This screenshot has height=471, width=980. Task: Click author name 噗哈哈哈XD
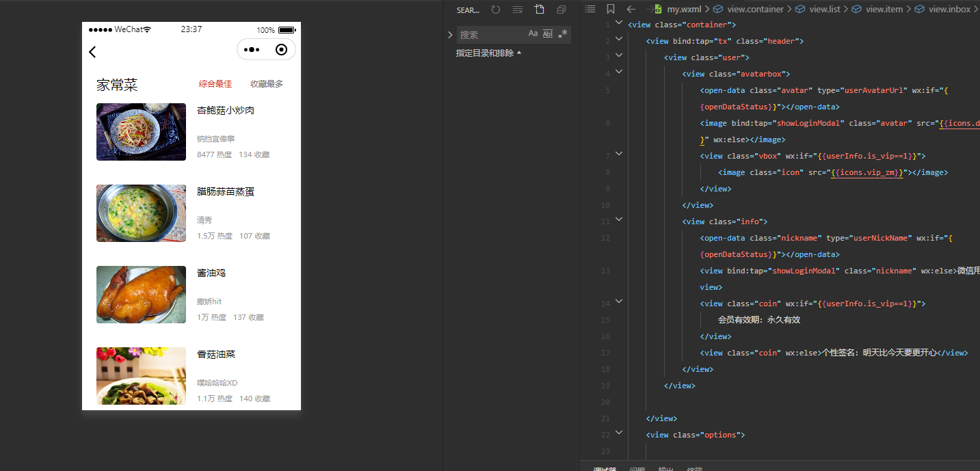[217, 383]
